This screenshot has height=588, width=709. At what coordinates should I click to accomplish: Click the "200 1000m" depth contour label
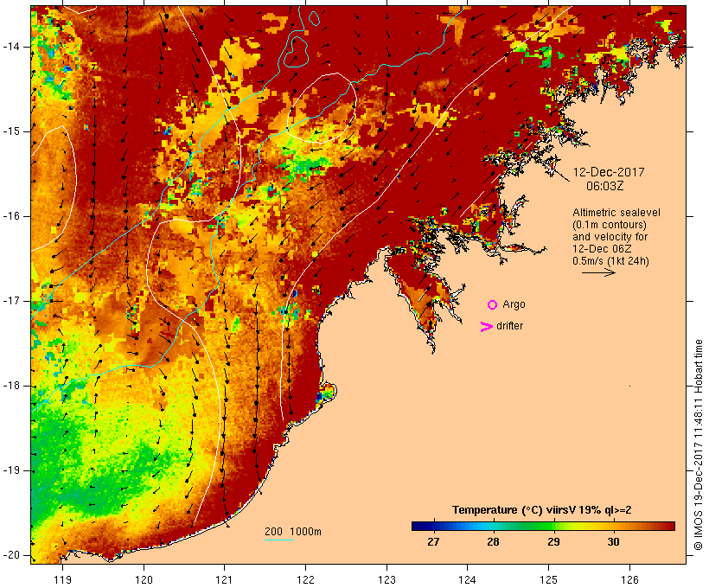(293, 532)
